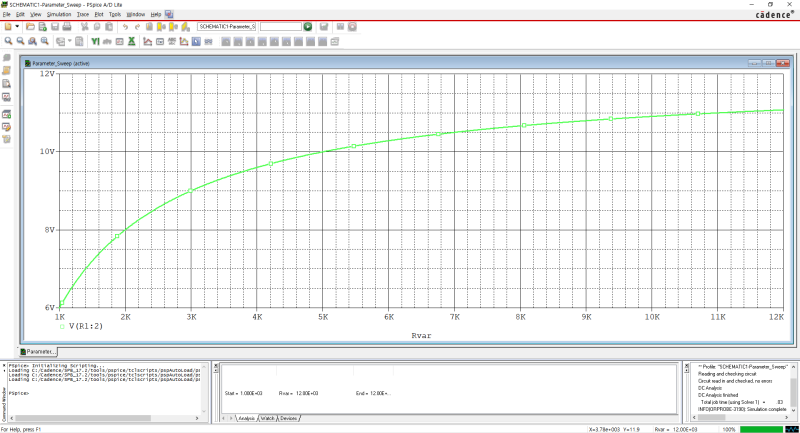Toggle the Cursor icon in toolbar
This screenshot has width=800, height=433.
point(196,41)
